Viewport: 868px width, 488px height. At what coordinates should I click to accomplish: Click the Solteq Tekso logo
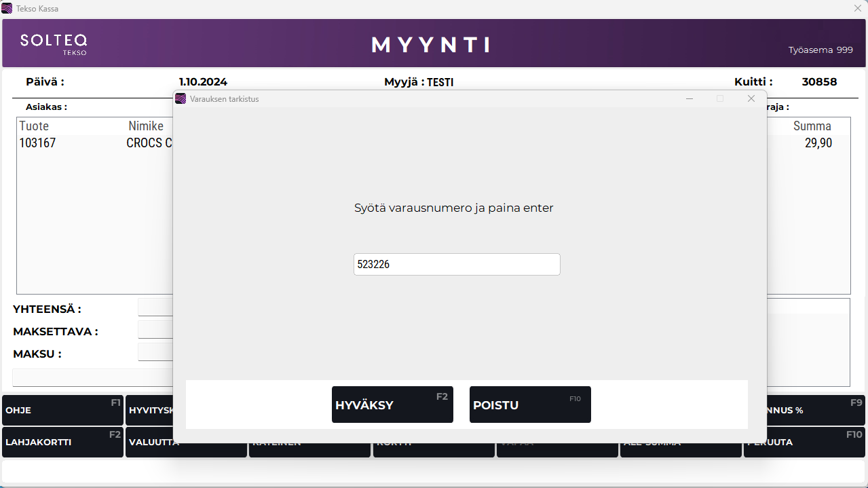[54, 43]
